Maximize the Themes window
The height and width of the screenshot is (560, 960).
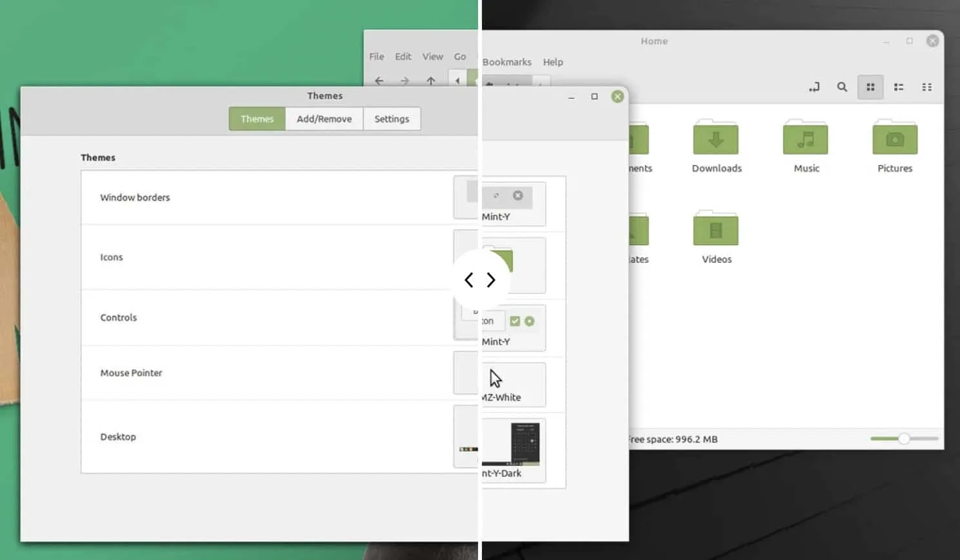pyautogui.click(x=594, y=97)
